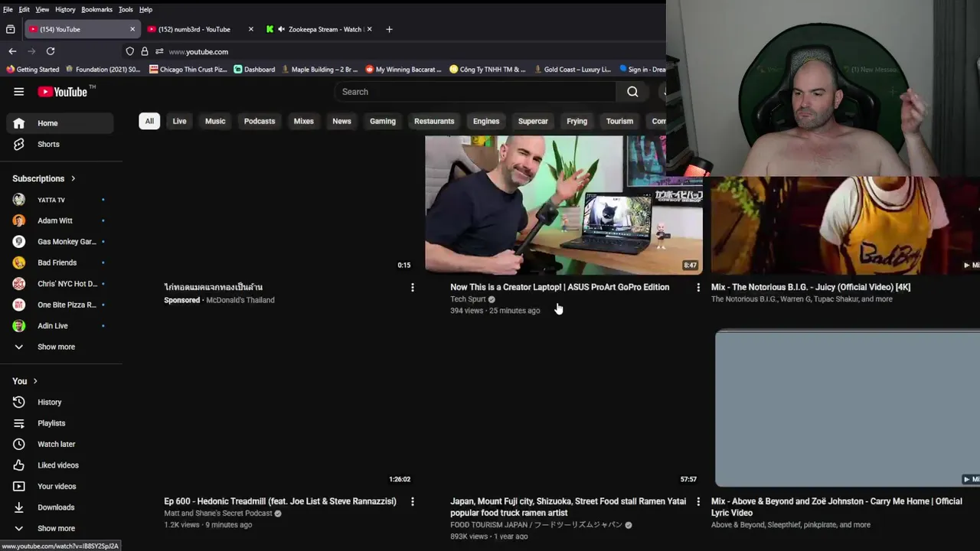Open the Japan Mount Fuji ramen video title
Image resolution: width=980 pixels, height=551 pixels.
click(568, 507)
